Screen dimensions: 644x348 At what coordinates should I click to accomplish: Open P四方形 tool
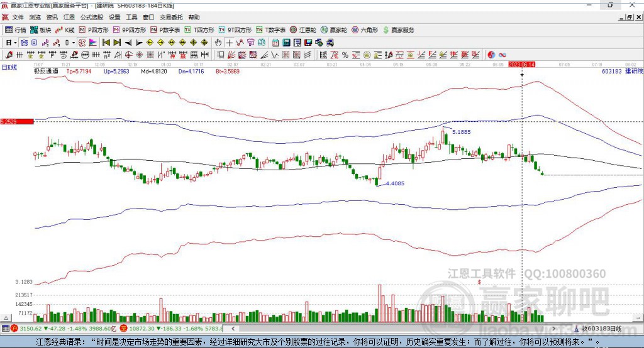(x=94, y=30)
